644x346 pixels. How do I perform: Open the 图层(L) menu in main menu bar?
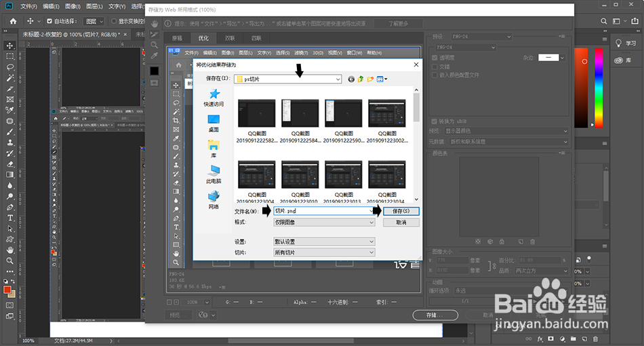click(94, 6)
